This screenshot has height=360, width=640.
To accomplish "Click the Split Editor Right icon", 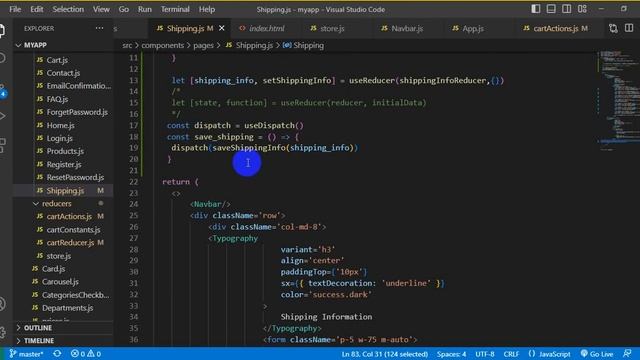I will pos(629,28).
